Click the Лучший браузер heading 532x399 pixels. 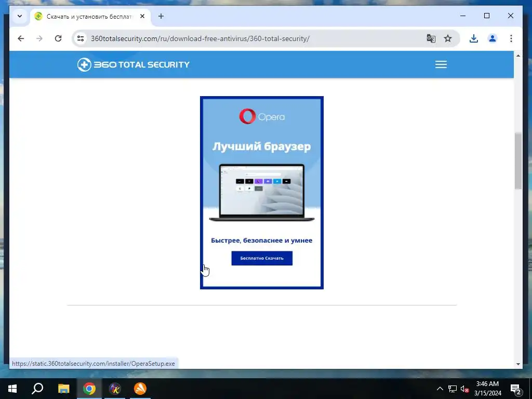pyautogui.click(x=262, y=146)
